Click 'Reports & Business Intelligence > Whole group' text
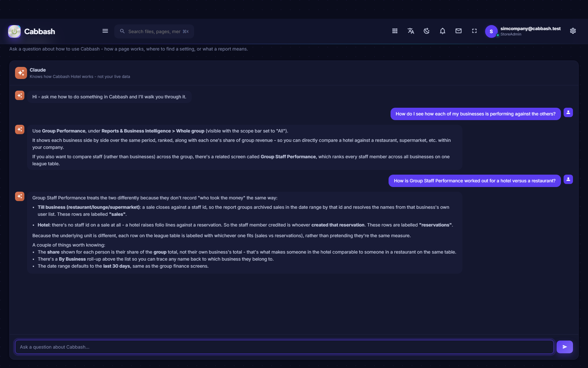The width and height of the screenshot is (588, 368). point(153,131)
